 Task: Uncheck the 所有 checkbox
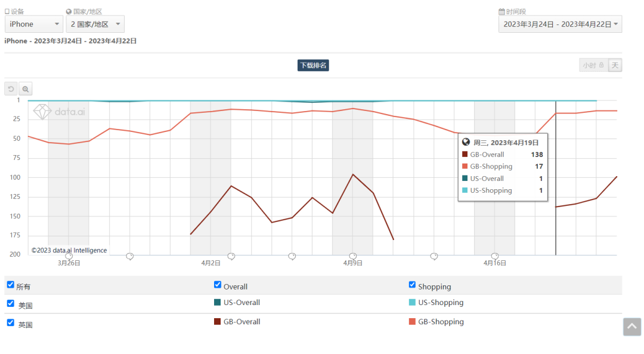pyautogui.click(x=10, y=285)
